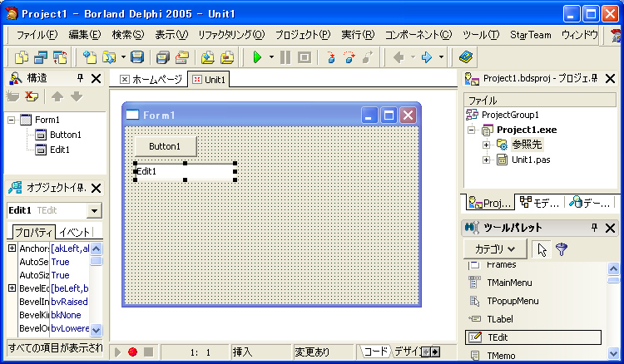Pin the Tool Palette panel
This screenshot has width=624, height=364.
594,228
